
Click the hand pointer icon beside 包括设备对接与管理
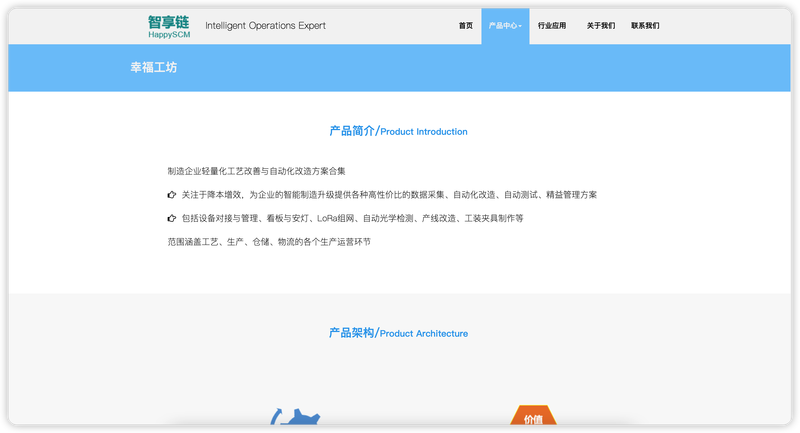[172, 218]
